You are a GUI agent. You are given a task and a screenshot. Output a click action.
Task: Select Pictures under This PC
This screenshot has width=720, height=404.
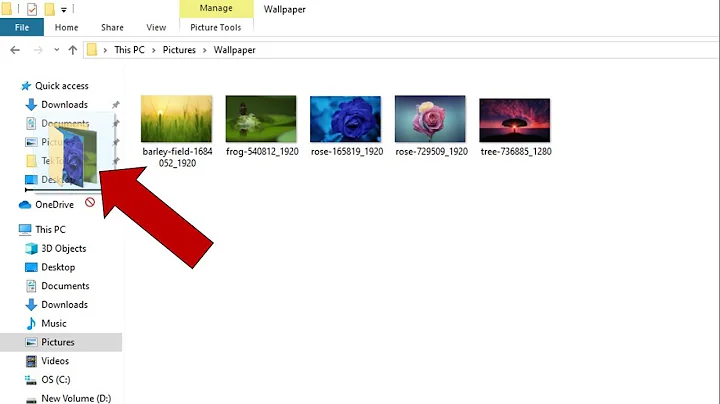point(58,342)
